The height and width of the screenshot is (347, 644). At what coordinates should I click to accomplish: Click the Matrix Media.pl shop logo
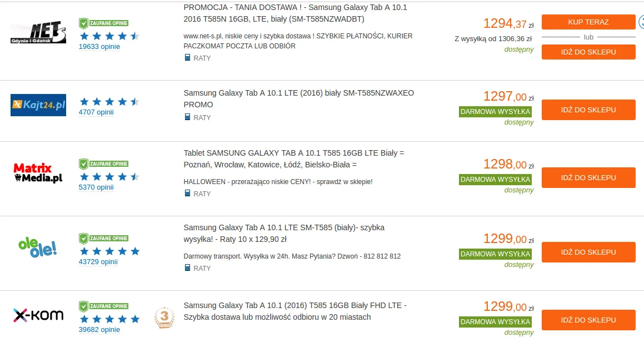pos(38,173)
